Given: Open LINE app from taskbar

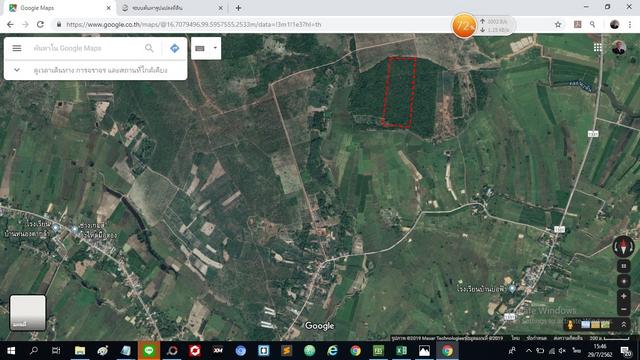Looking at the screenshot, I should pyautogui.click(x=149, y=351).
